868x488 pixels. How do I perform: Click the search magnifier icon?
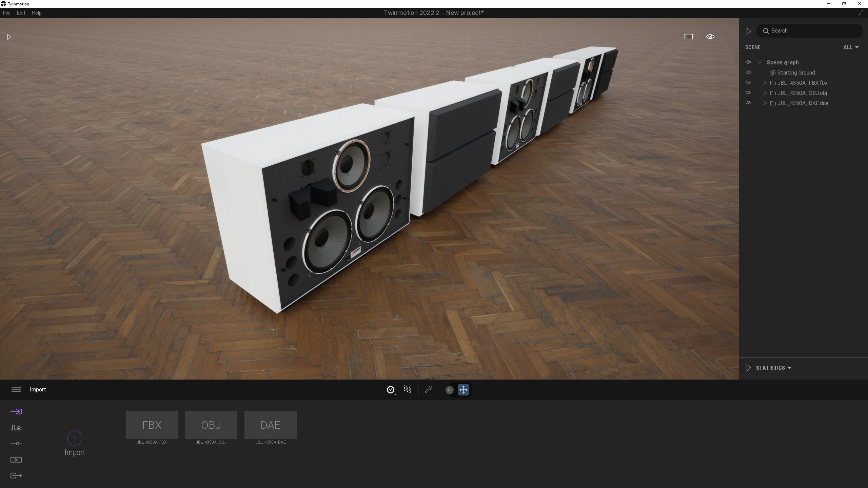pos(766,31)
